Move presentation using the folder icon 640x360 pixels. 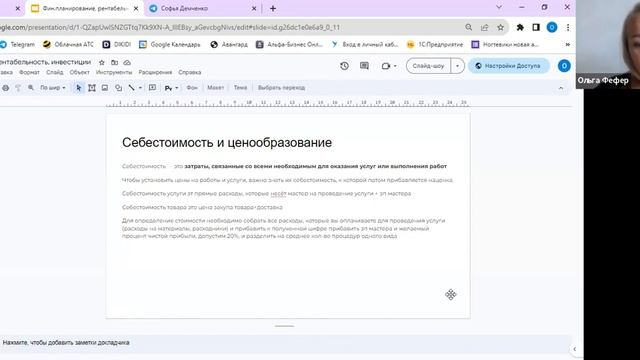(x=115, y=62)
